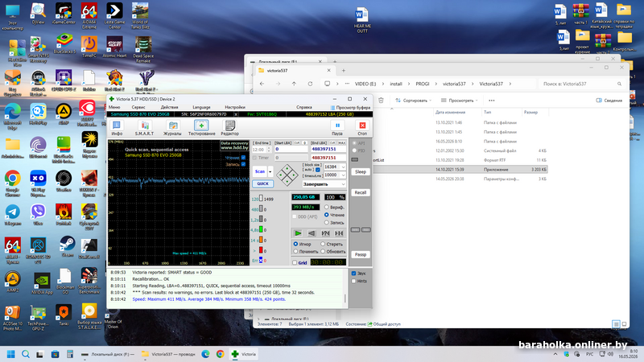This screenshot has width=644, height=362.
Task: Click the Passp button
Action: (360, 254)
